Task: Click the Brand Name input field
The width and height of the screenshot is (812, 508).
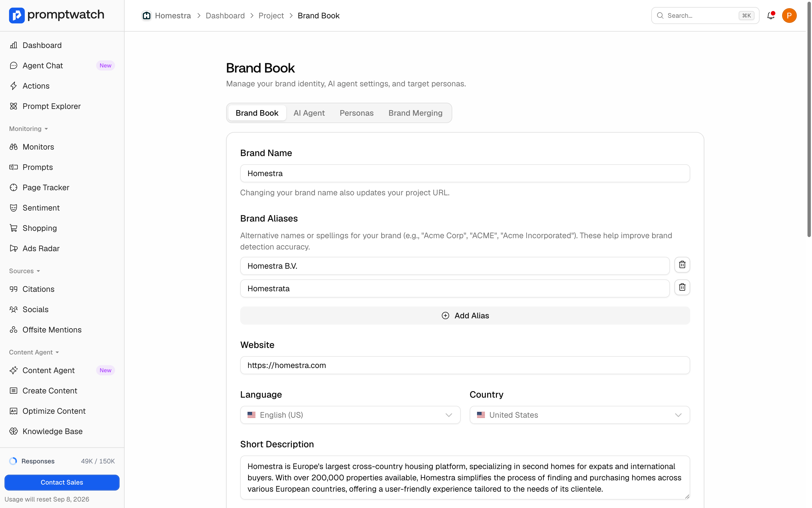Action: [x=465, y=173]
